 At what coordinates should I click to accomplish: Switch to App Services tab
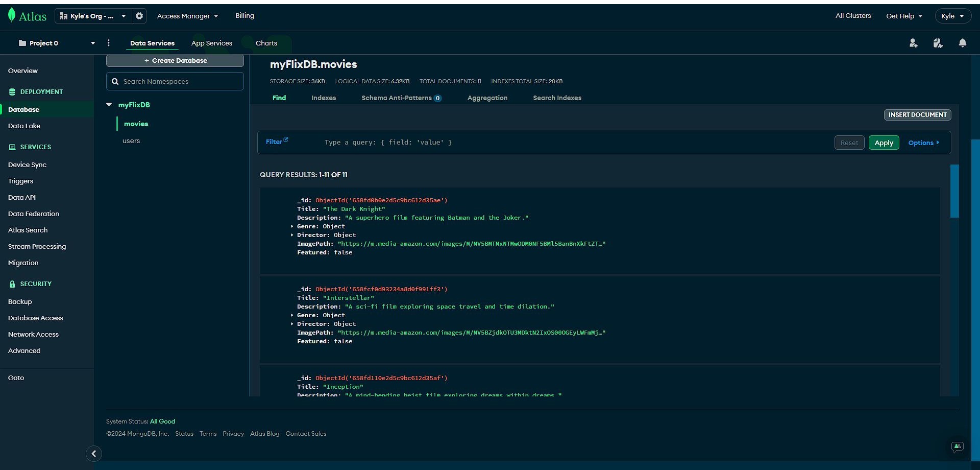pyautogui.click(x=212, y=43)
